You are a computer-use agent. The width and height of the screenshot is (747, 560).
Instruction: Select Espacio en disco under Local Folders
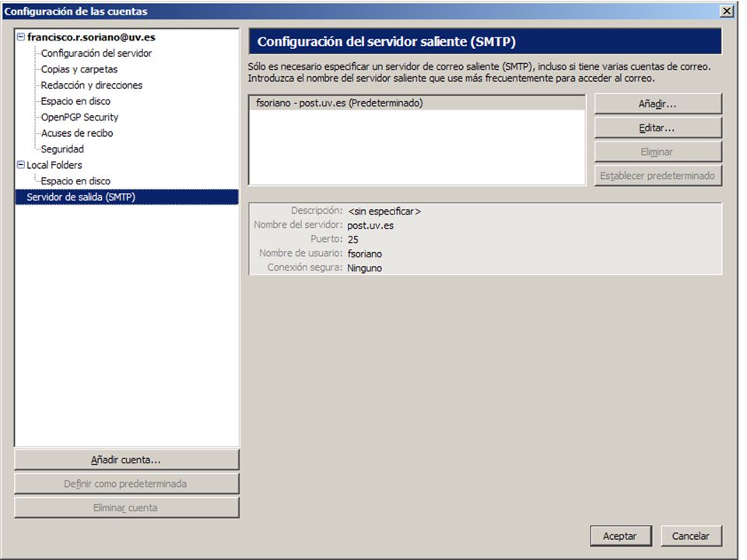pyautogui.click(x=75, y=181)
